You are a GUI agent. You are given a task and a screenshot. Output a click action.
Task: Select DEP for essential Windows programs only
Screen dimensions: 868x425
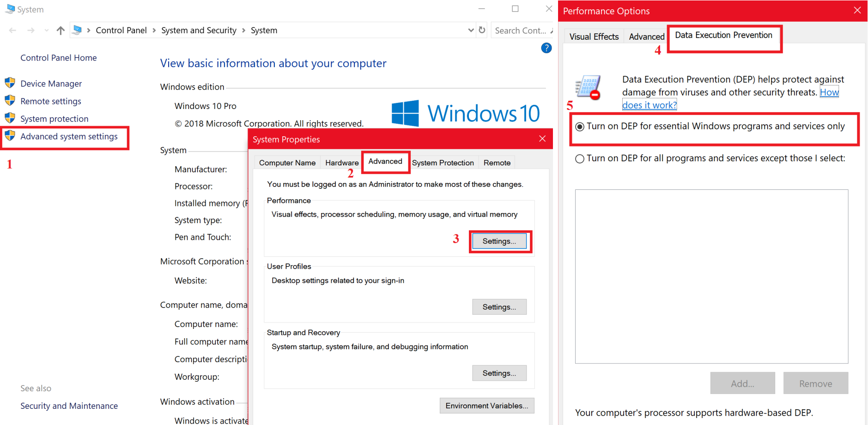tap(580, 127)
